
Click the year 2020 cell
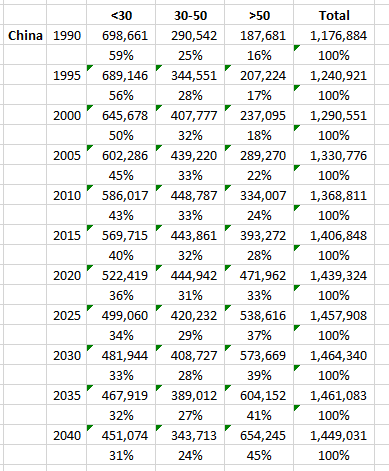point(67,275)
